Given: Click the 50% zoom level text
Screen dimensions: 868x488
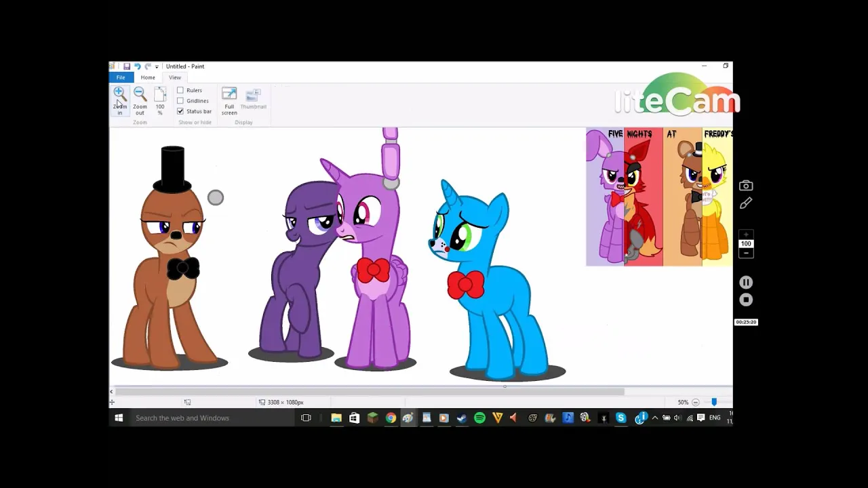Looking at the screenshot, I should pyautogui.click(x=683, y=402).
